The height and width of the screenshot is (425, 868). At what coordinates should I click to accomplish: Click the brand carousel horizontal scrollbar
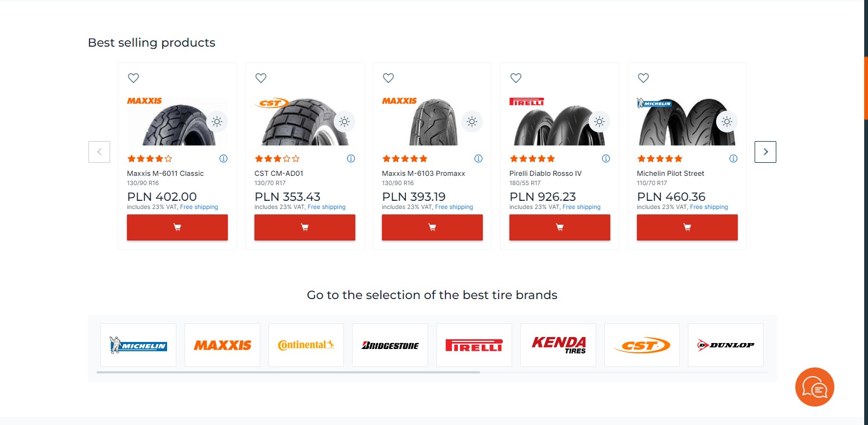(288, 372)
